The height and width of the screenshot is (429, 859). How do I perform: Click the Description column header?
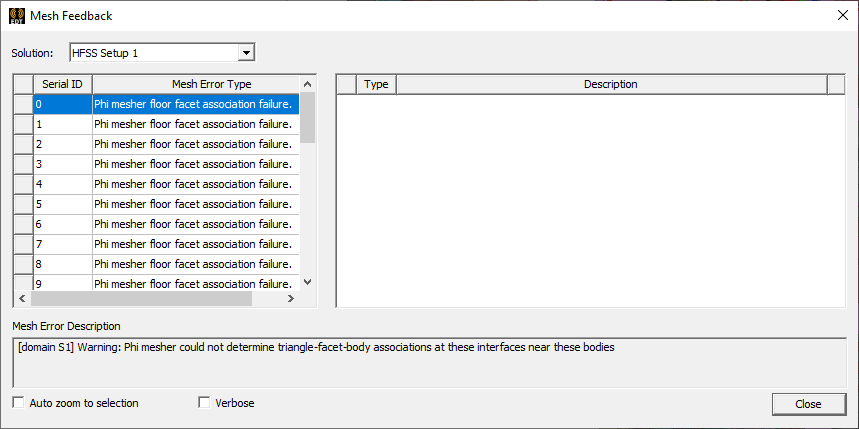(x=611, y=84)
